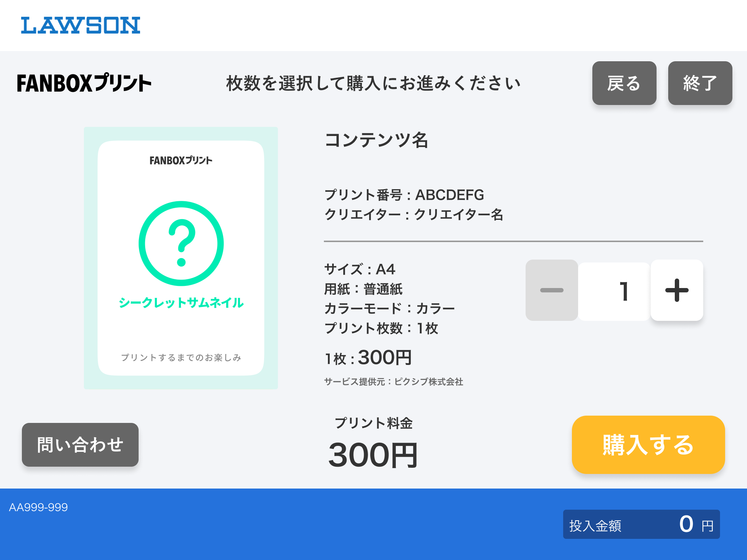
Task: Select the FANBOXプリント logo
Action: point(84,83)
